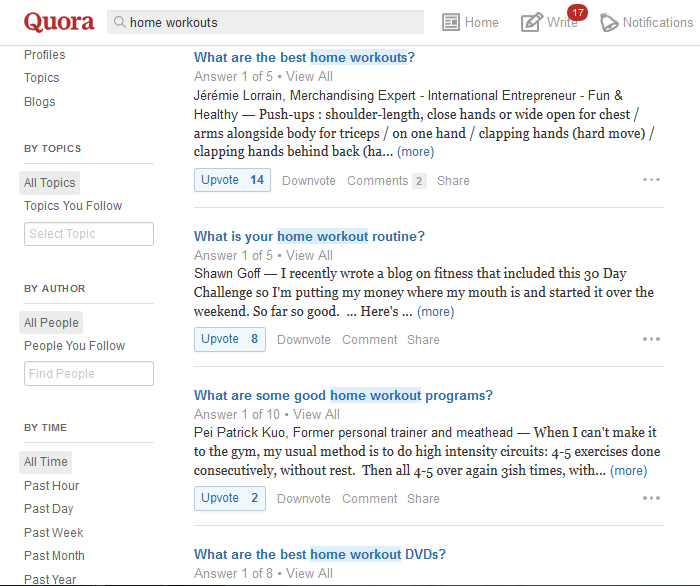Expand (more) on Pei Patrick Kuo's answer
This screenshot has width=700, height=586.
click(629, 470)
